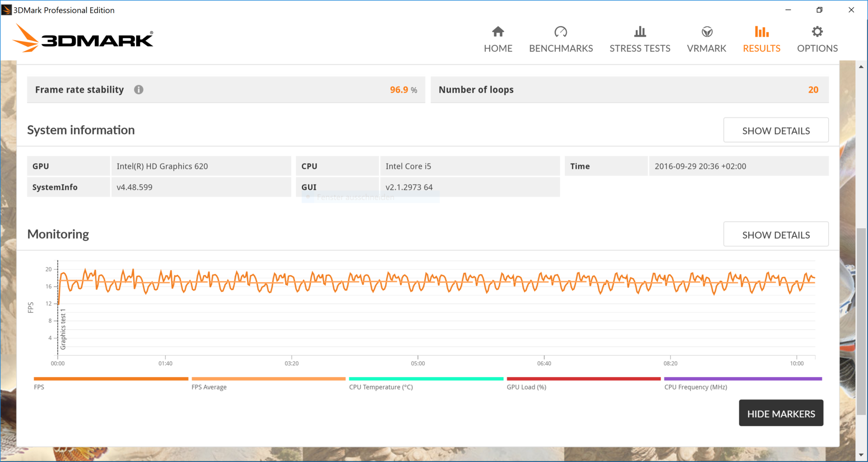The width and height of the screenshot is (868, 462).
Task: Close the 3DMark window
Action: pyautogui.click(x=851, y=9)
